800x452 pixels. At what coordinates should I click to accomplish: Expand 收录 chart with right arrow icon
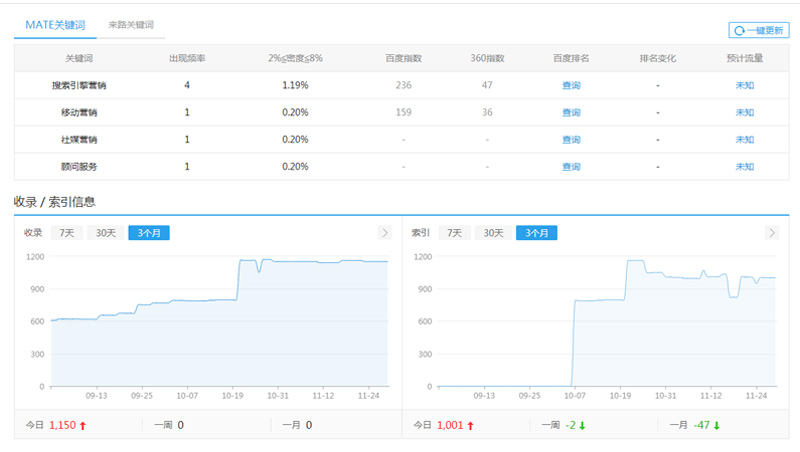384,233
